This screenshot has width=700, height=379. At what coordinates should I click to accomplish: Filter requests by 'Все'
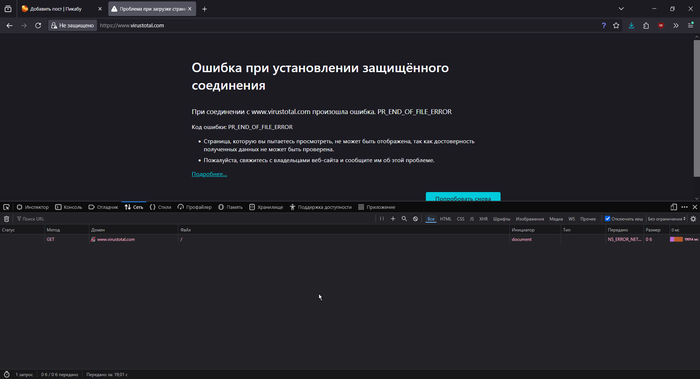(x=431, y=219)
